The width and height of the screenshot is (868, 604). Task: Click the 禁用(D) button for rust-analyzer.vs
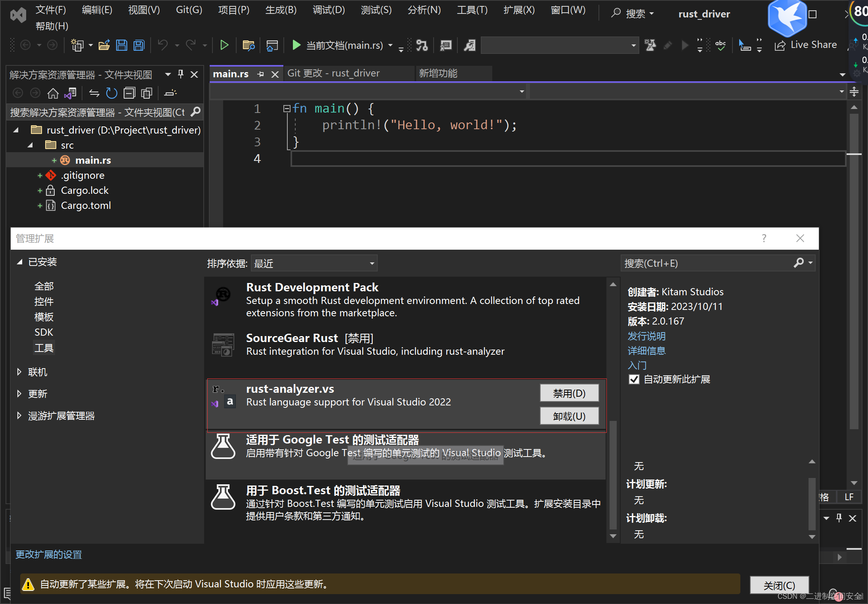click(x=569, y=393)
